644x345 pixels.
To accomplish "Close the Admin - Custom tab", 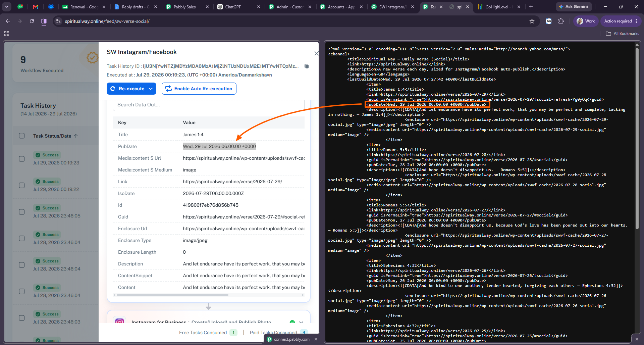I will pyautogui.click(x=310, y=7).
